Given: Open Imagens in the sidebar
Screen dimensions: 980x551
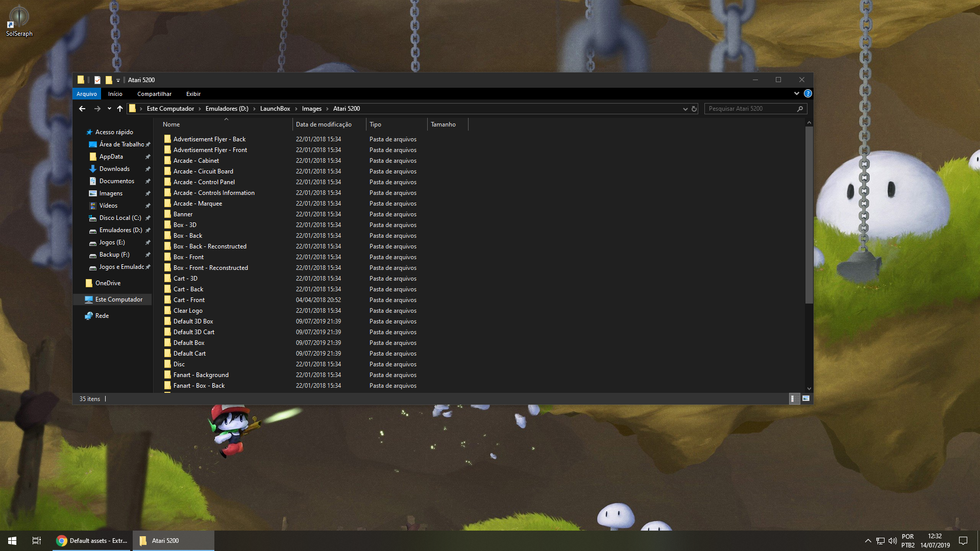Looking at the screenshot, I should [111, 193].
